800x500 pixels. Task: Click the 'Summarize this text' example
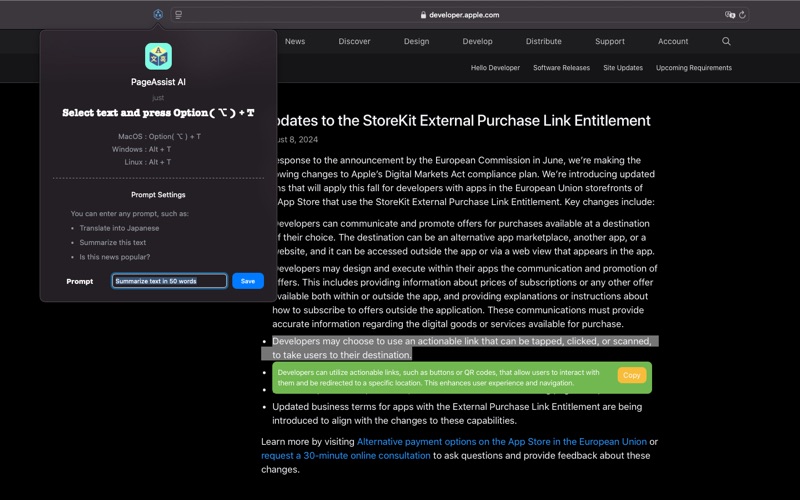click(113, 242)
